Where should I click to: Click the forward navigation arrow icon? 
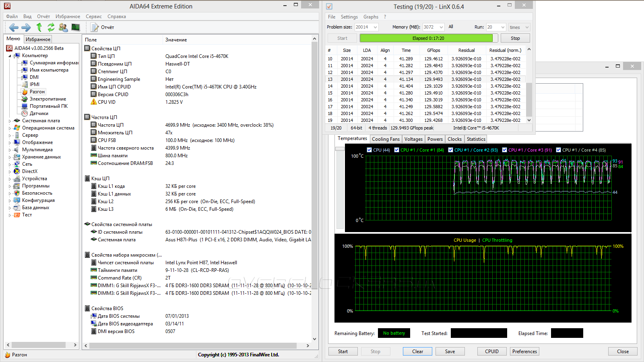point(26,27)
